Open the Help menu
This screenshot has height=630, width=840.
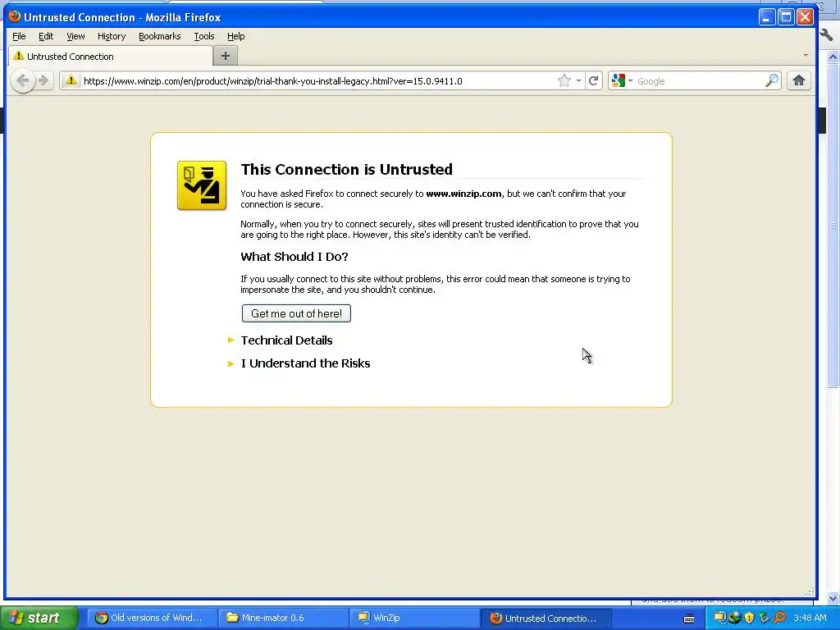(x=235, y=36)
